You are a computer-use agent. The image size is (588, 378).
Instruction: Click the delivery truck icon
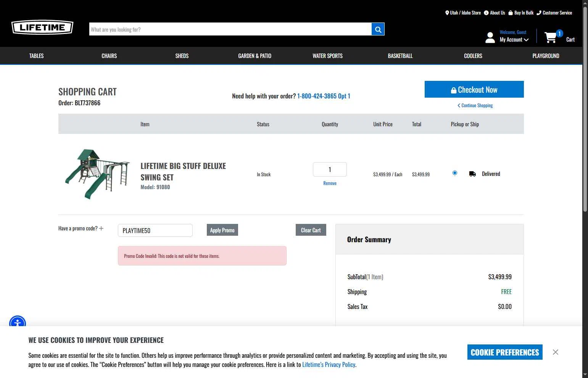click(472, 174)
